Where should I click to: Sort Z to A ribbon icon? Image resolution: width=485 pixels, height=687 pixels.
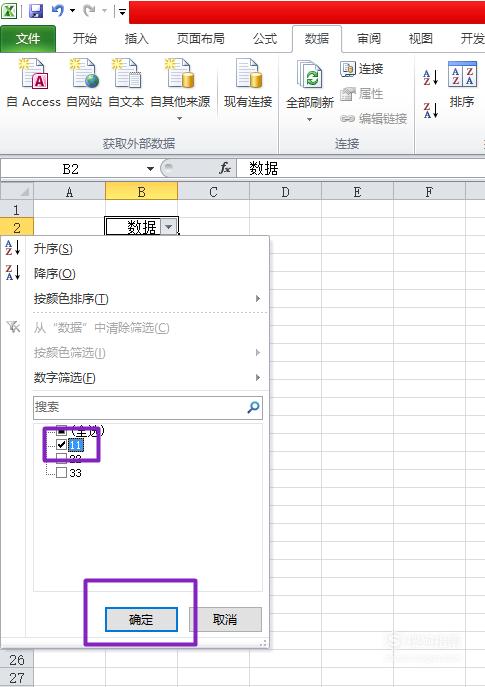click(x=430, y=110)
